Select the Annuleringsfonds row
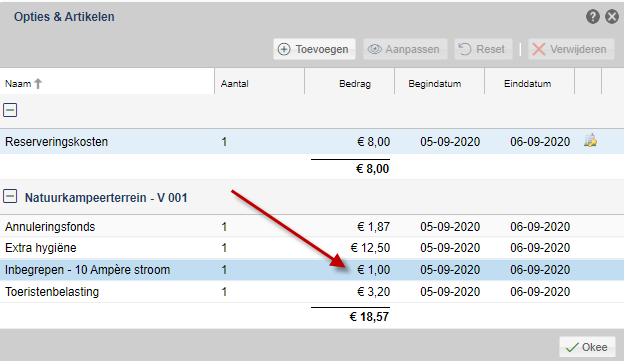 (312, 226)
